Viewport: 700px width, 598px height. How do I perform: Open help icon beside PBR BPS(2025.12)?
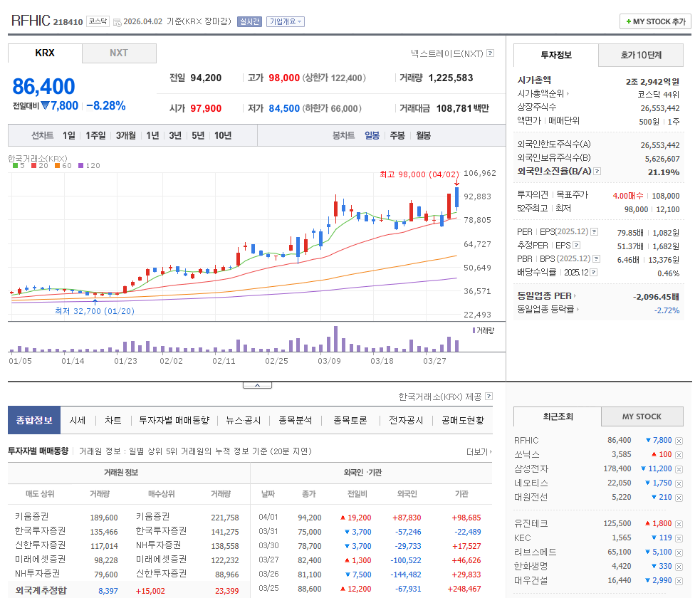(x=597, y=259)
